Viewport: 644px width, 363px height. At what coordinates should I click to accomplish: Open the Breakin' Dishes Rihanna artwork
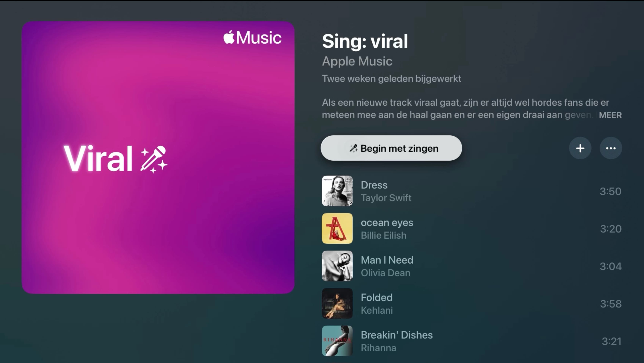[337, 341]
